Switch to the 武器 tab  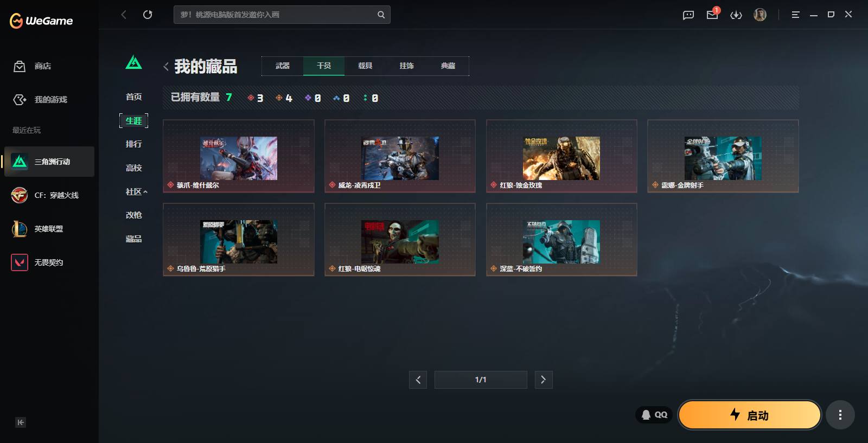(x=283, y=66)
